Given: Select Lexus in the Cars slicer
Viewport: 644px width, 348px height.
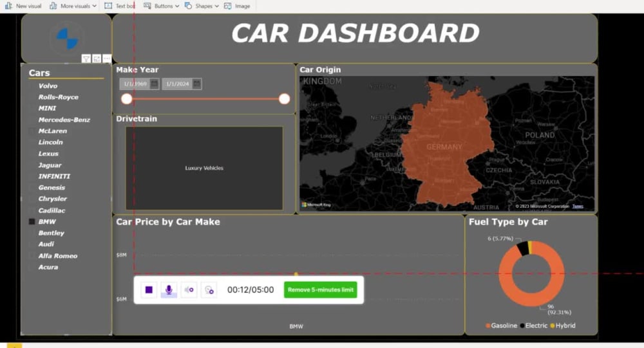Looking at the screenshot, I should [48, 154].
